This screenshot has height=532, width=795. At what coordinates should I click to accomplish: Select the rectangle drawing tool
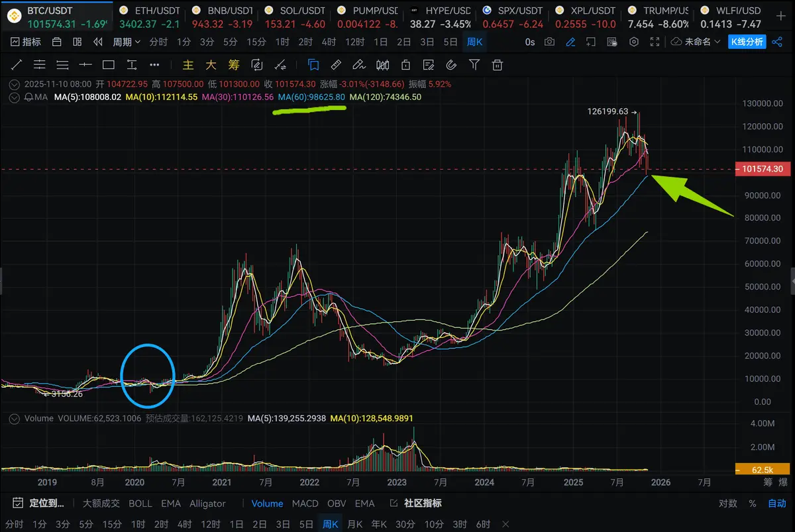tap(108, 66)
